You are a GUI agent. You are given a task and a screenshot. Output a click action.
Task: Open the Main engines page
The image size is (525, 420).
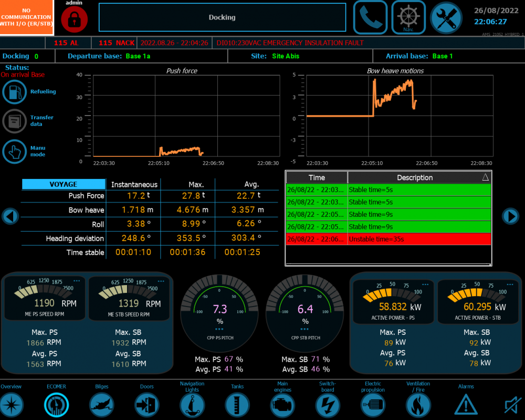point(282,405)
